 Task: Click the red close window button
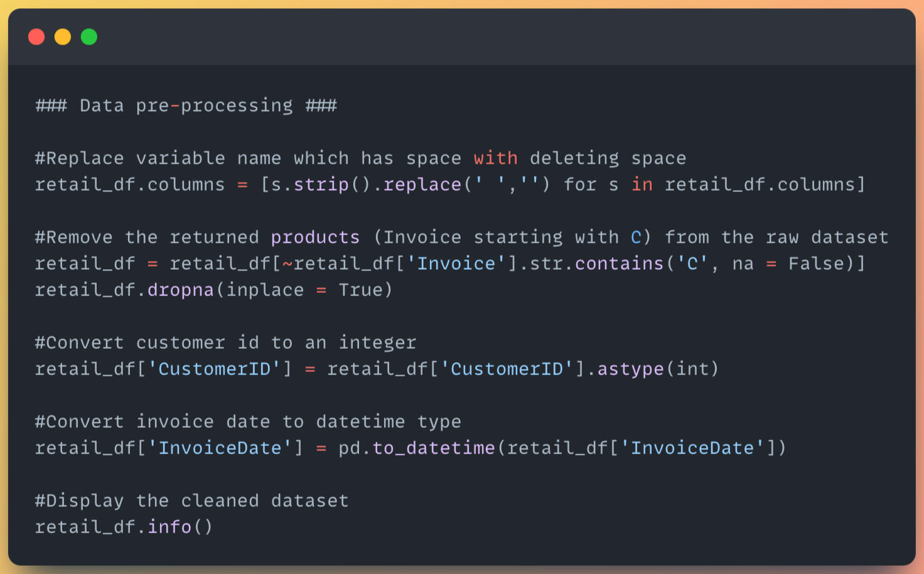point(36,37)
